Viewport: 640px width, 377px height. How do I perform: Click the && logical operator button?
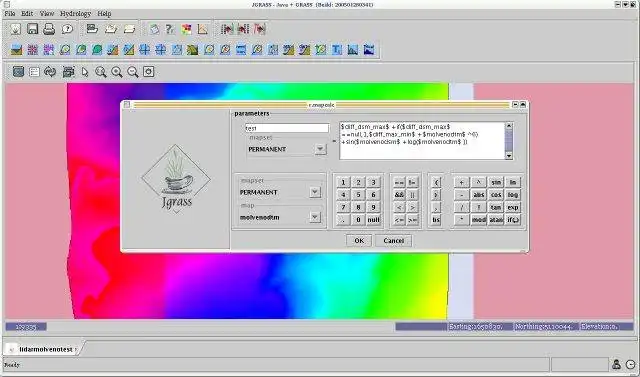(x=399, y=195)
